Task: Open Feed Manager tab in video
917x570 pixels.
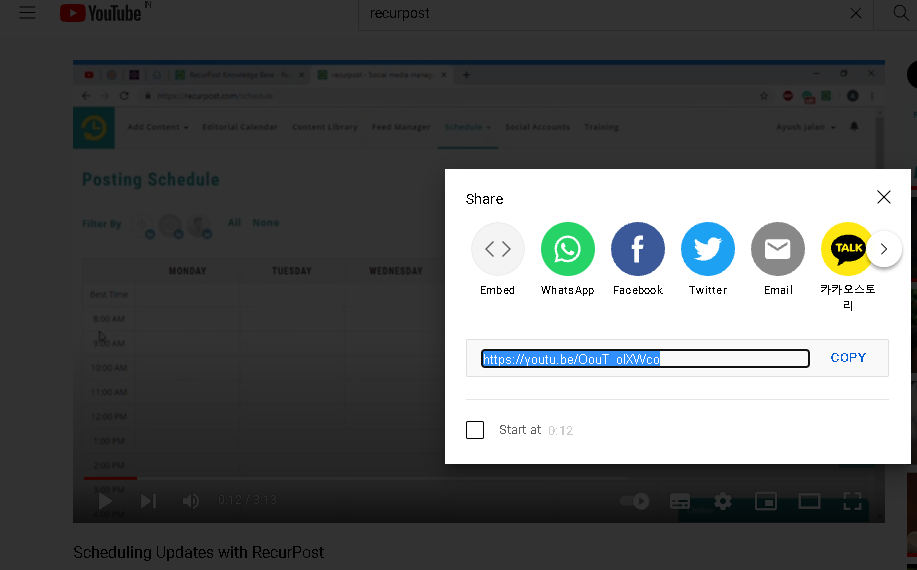Action: (401, 127)
